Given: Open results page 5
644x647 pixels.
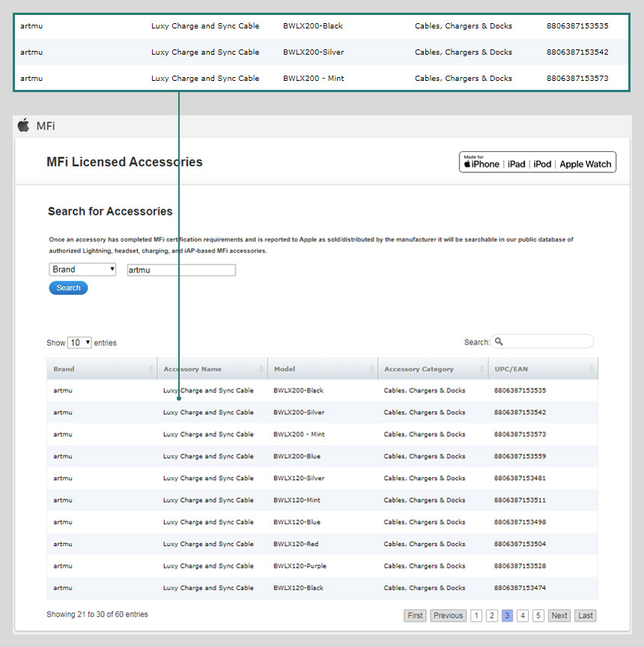Looking at the screenshot, I should [x=538, y=616].
